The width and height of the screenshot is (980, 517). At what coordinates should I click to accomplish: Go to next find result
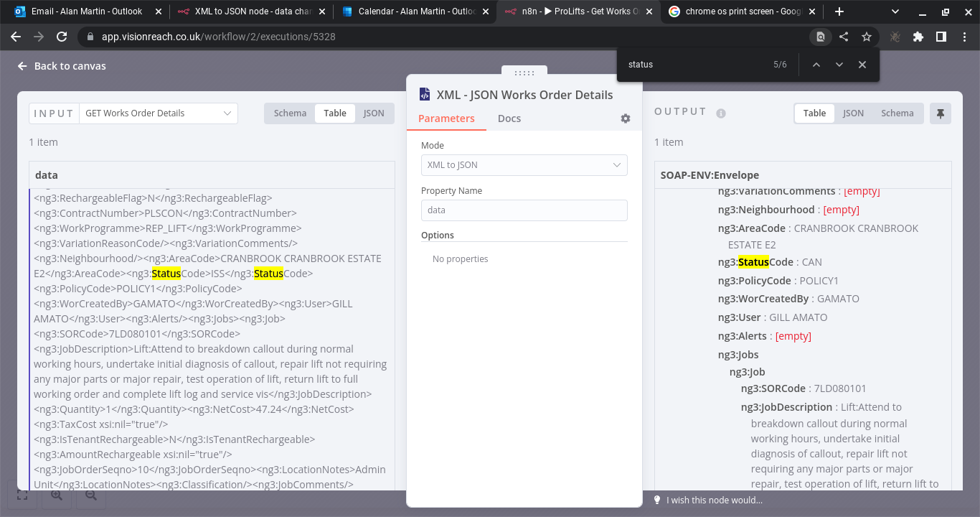839,65
